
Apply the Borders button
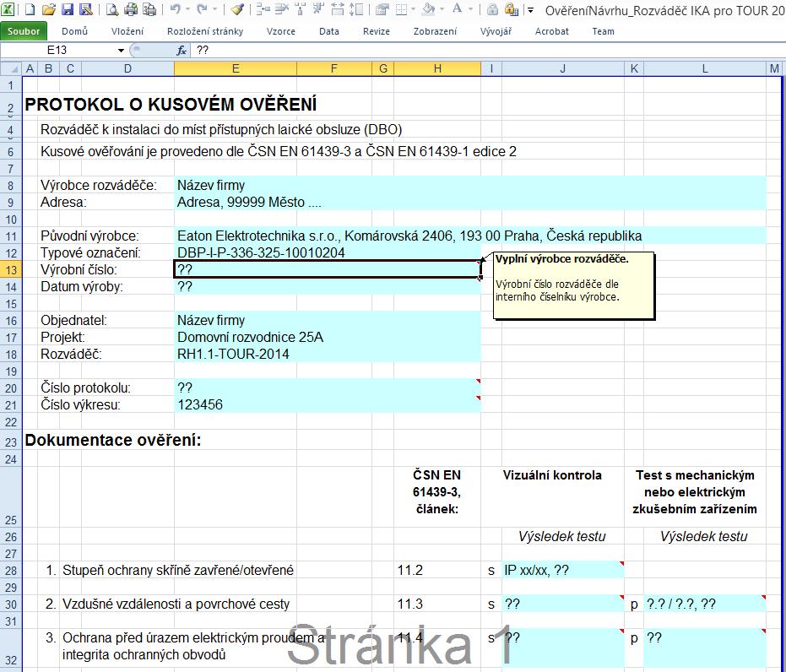tap(402, 9)
